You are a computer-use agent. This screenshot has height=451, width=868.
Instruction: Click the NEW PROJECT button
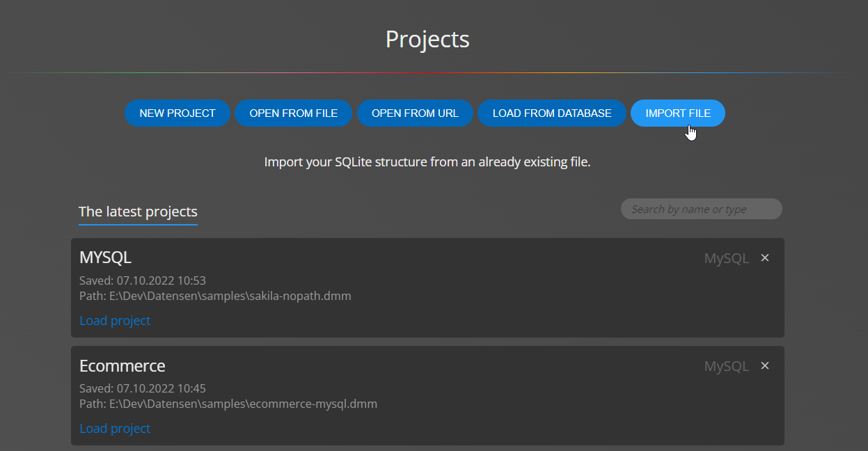177,113
